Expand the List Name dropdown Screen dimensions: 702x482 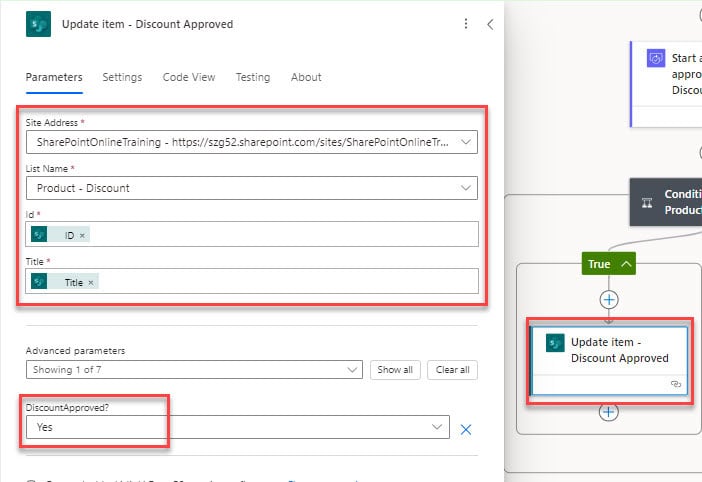466,188
